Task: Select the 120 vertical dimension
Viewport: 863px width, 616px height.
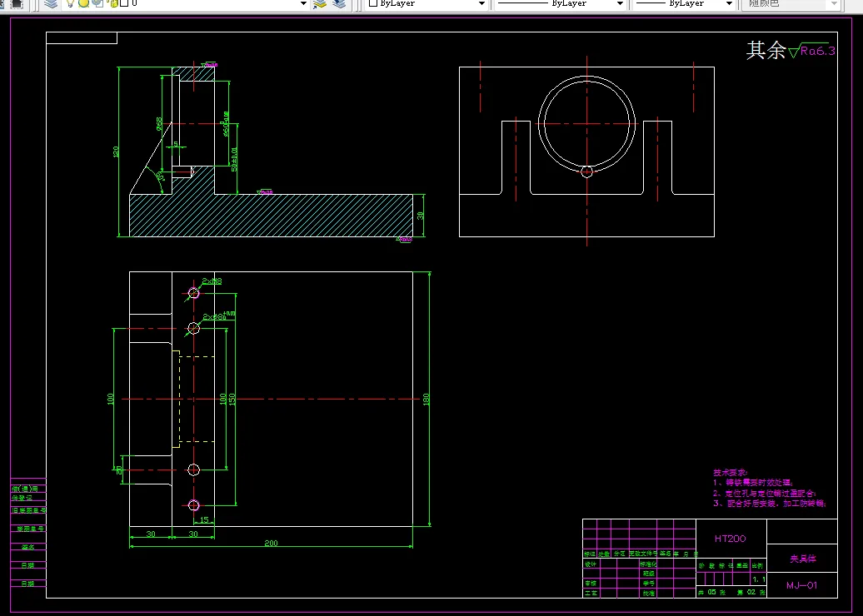Action: tap(116, 152)
